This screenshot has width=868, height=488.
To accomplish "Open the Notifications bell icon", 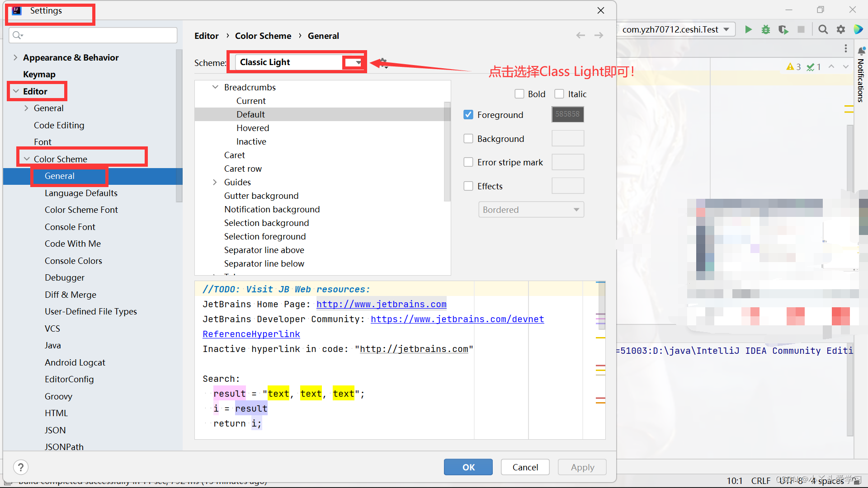I will (862, 50).
